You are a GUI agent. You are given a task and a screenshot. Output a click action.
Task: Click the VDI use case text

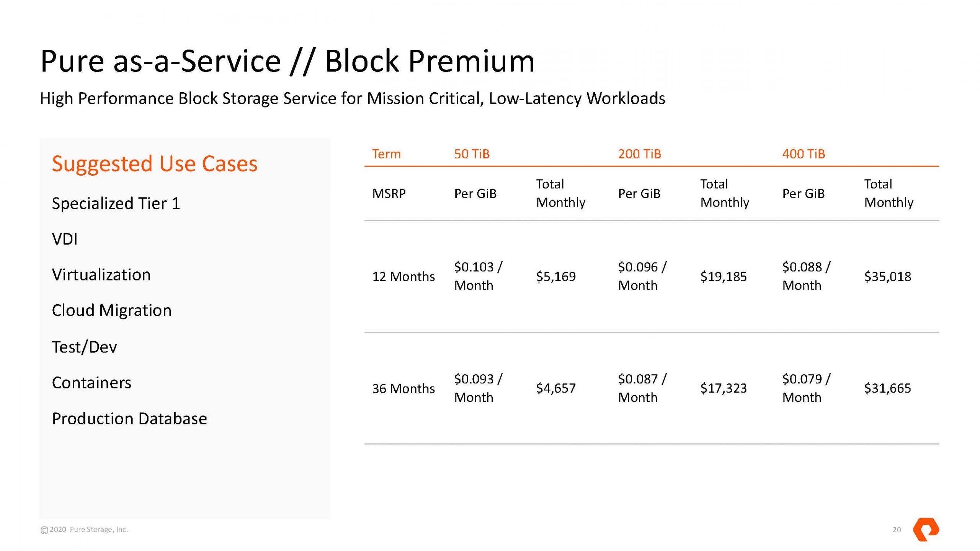pyautogui.click(x=65, y=239)
